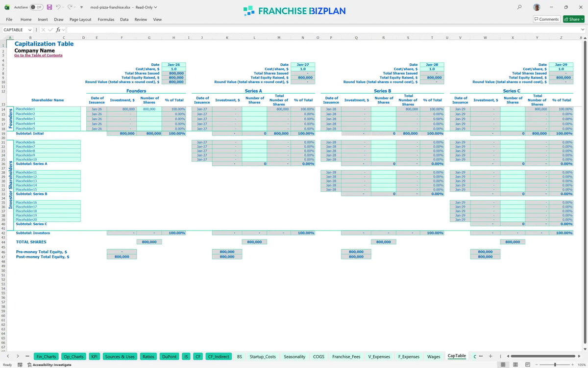Switch to the Startup_Costs sheet tab

[x=263, y=356]
